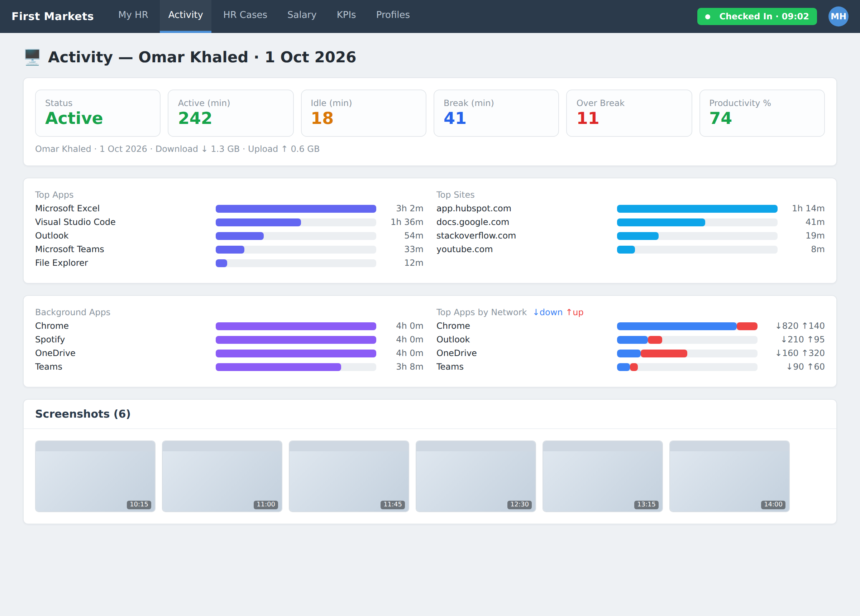Click the MH user avatar
This screenshot has height=616, width=860.
tap(838, 16)
